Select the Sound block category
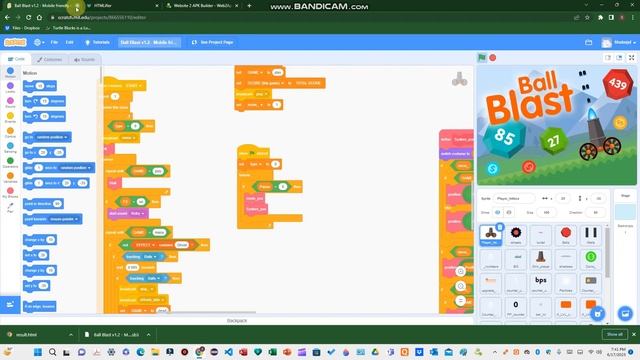Image resolution: width=640 pixels, height=360 pixels. [10, 102]
